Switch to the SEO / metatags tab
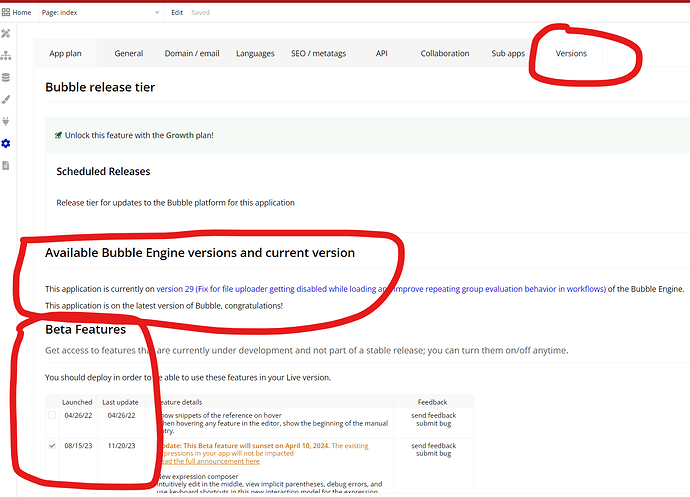This screenshot has width=690, height=497. click(319, 53)
